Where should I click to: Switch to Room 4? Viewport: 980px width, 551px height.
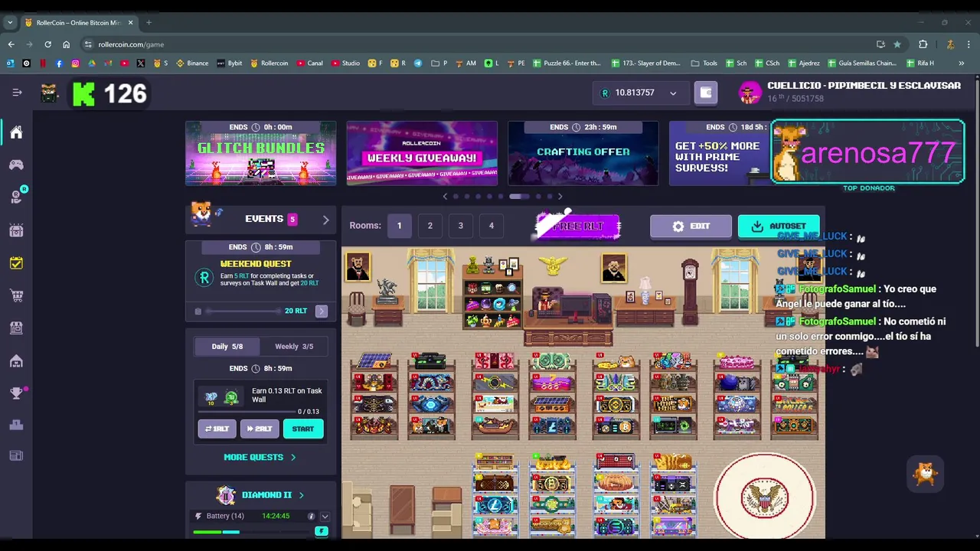491,226
